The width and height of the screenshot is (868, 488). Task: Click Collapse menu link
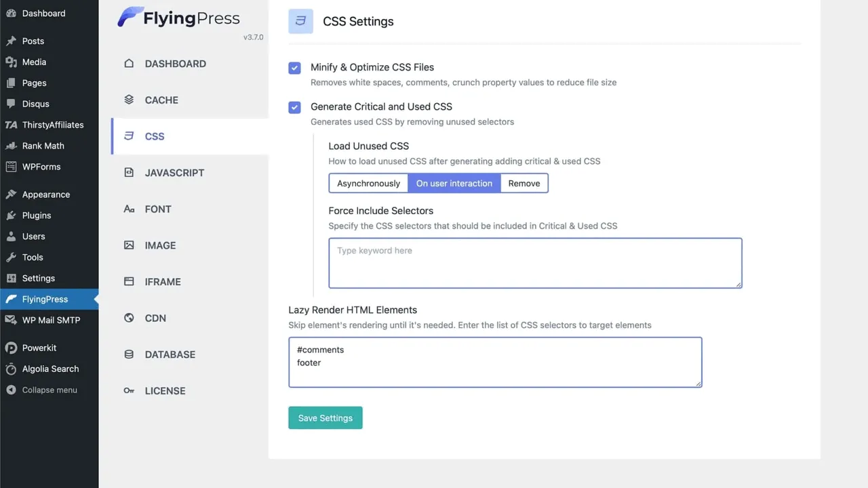(50, 390)
